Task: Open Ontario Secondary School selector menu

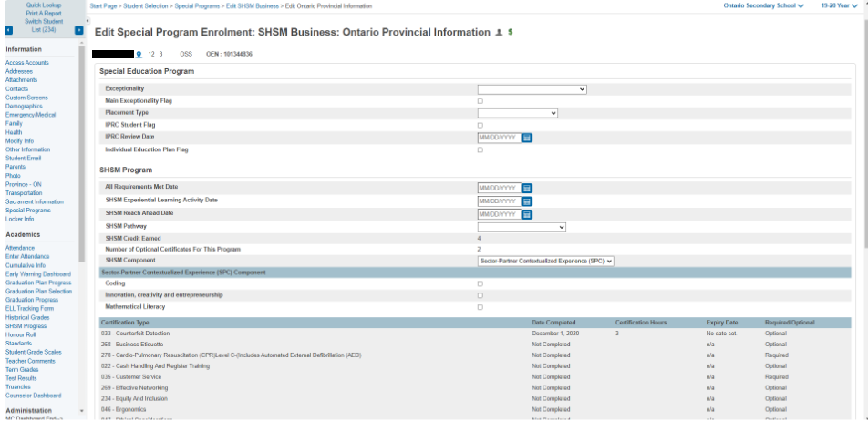Action: click(763, 5)
